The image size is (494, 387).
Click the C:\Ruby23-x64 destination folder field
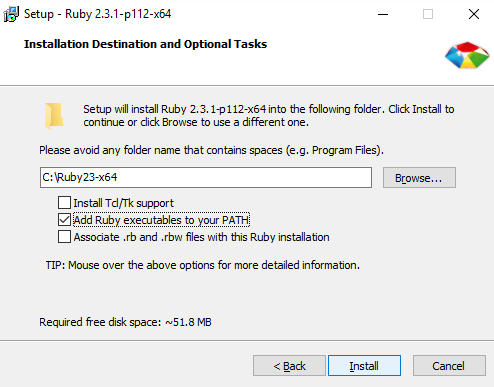pos(206,178)
